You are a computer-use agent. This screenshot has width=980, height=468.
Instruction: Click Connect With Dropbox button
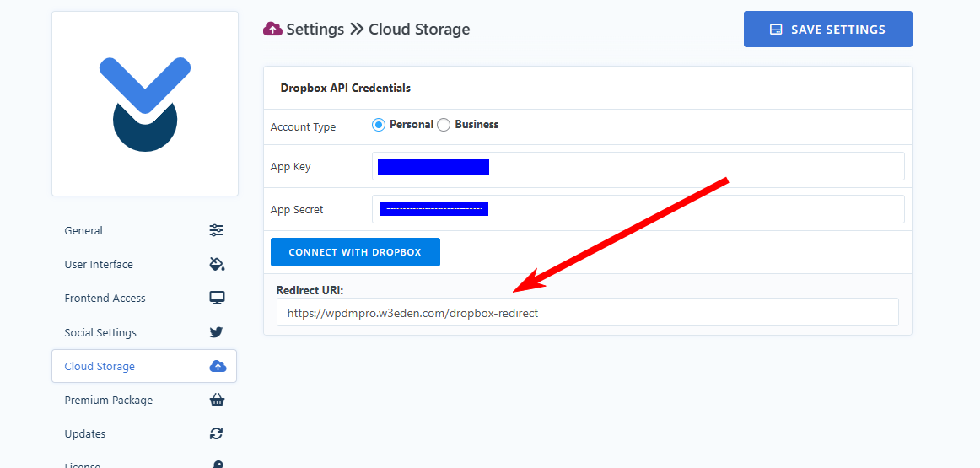coord(355,252)
